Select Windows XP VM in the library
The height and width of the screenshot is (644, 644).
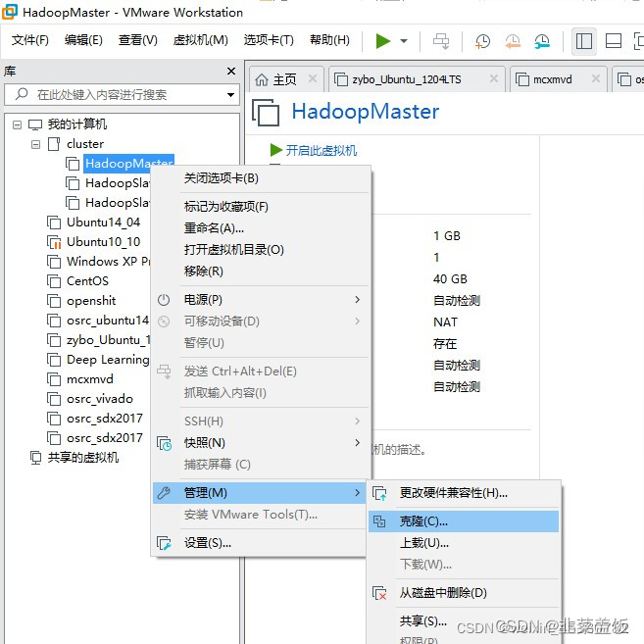[108, 261]
